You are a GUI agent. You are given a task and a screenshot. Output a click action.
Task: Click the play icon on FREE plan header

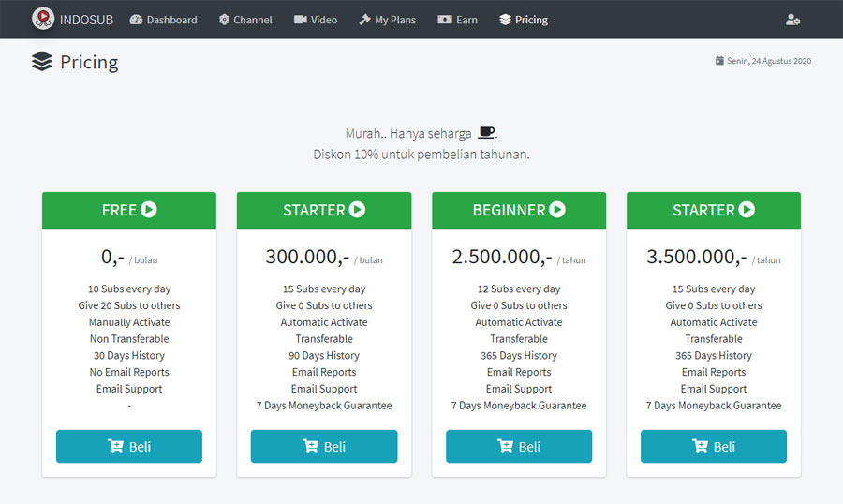click(x=149, y=209)
